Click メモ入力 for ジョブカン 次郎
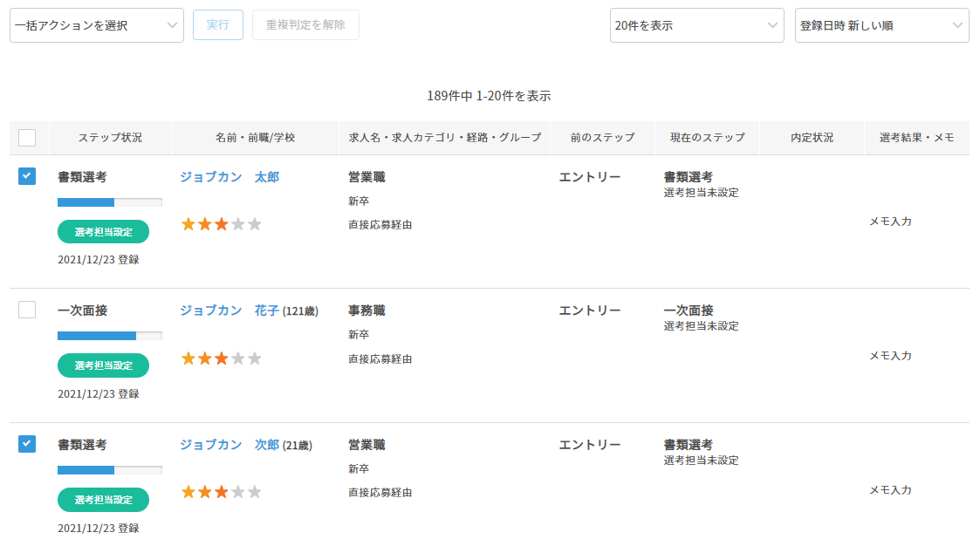Viewport: 980px width, 553px height. tap(890, 489)
